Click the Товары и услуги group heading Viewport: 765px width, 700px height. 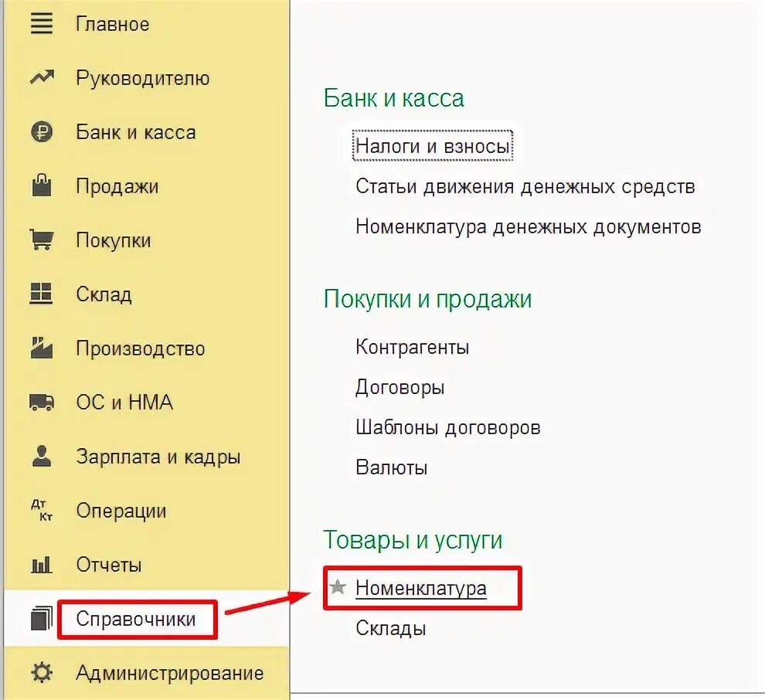413,540
